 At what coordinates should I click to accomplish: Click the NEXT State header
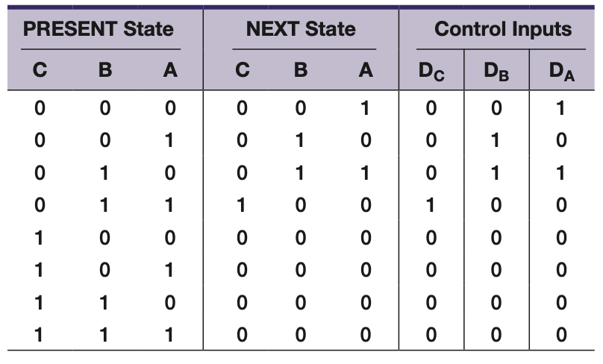tap(301, 29)
